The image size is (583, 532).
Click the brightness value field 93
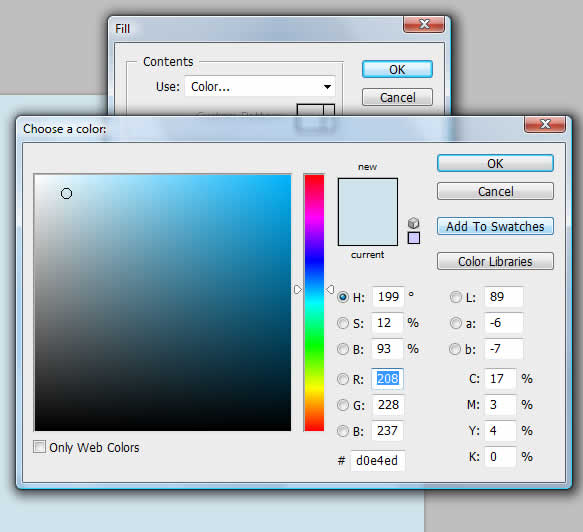[387, 349]
